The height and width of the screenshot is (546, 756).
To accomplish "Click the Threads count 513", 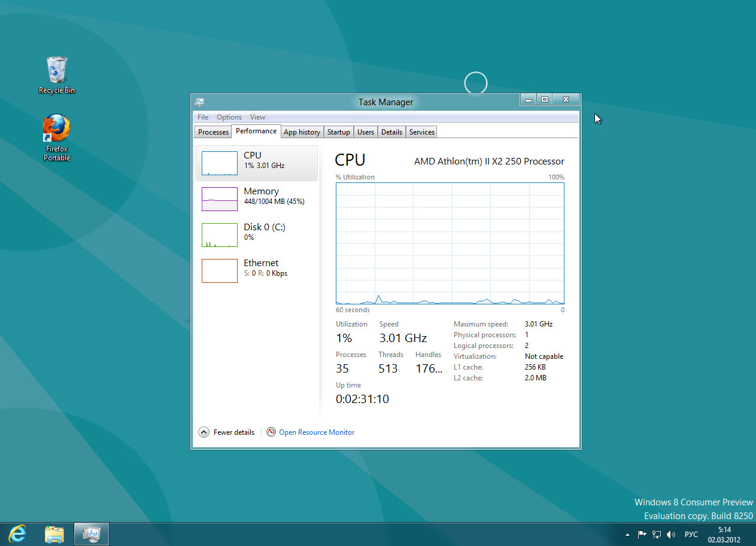I will tap(388, 368).
